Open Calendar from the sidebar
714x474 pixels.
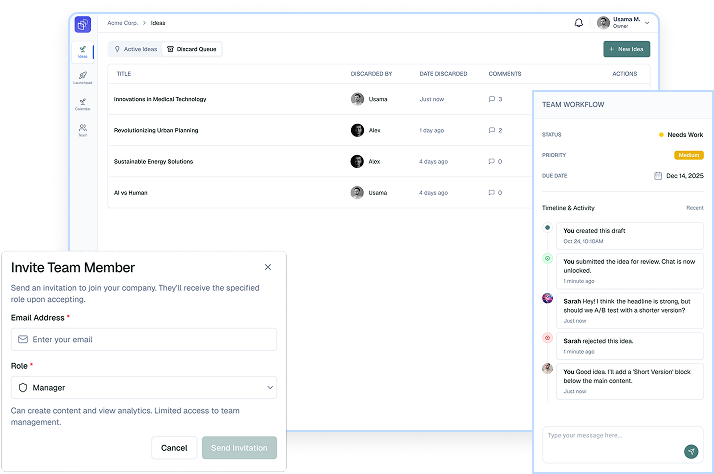coord(83,104)
